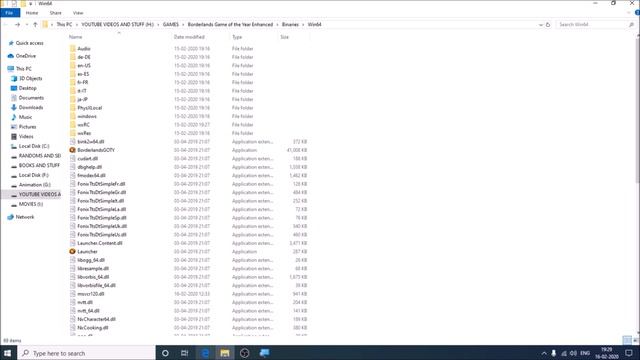Click taskbar 'Type here to search' box

click(x=87, y=353)
